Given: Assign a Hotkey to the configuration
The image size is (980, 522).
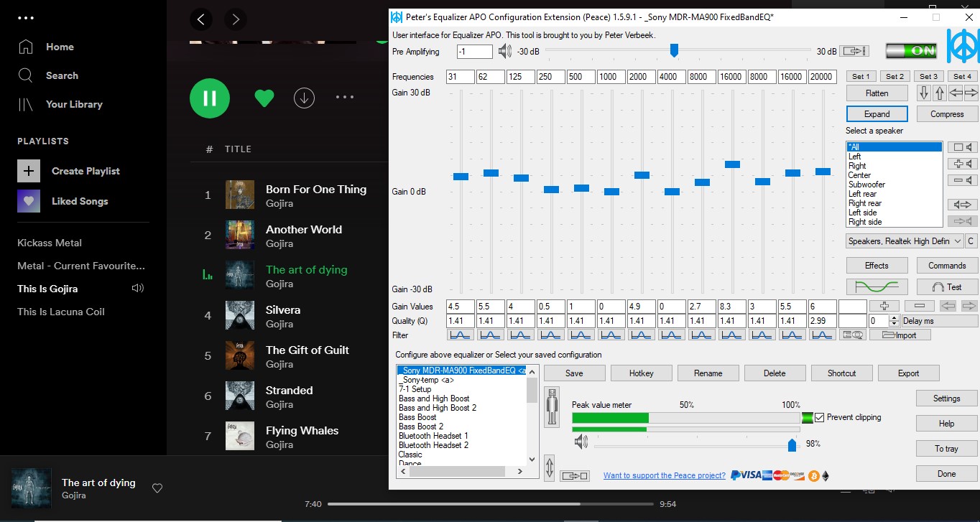Looking at the screenshot, I should click(x=641, y=373).
